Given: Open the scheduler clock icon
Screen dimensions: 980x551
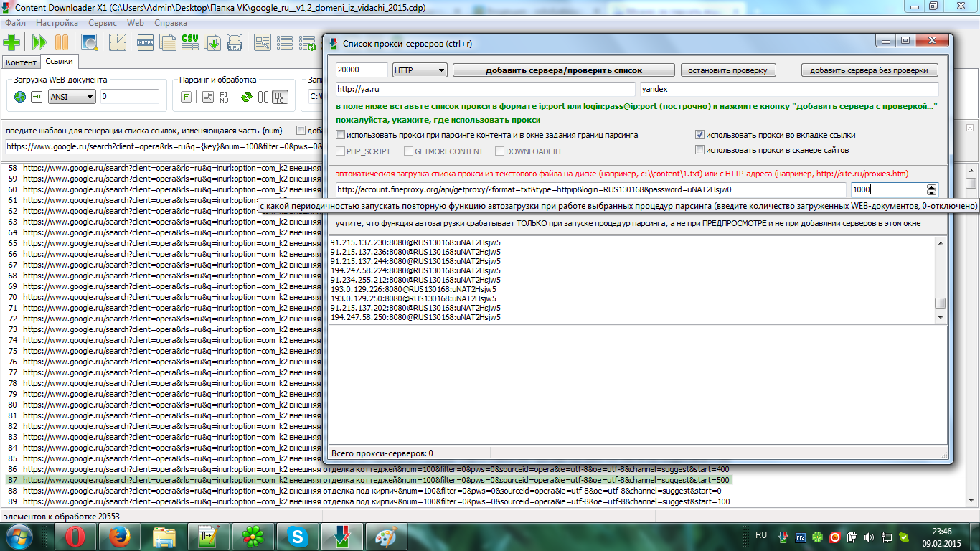Looking at the screenshot, I should [x=117, y=42].
